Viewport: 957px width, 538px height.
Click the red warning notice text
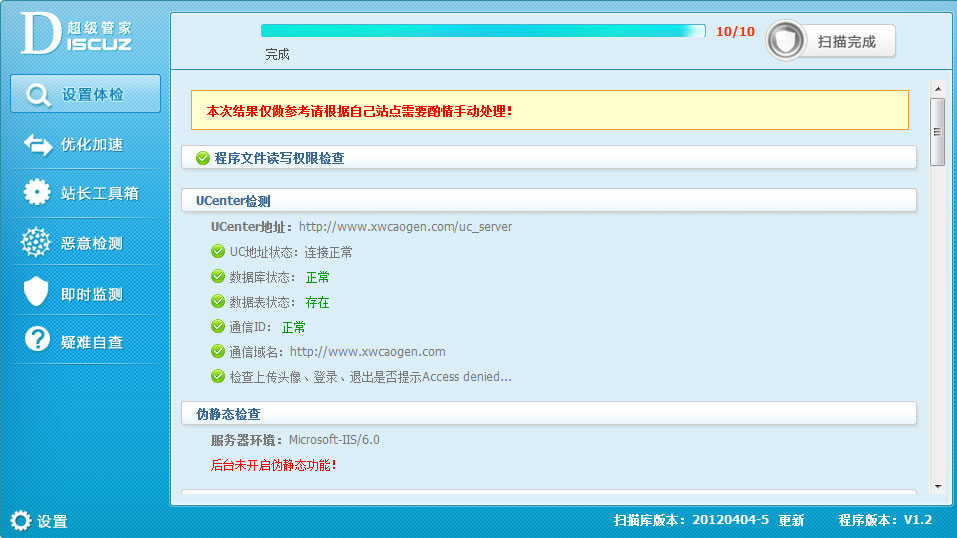[x=359, y=111]
